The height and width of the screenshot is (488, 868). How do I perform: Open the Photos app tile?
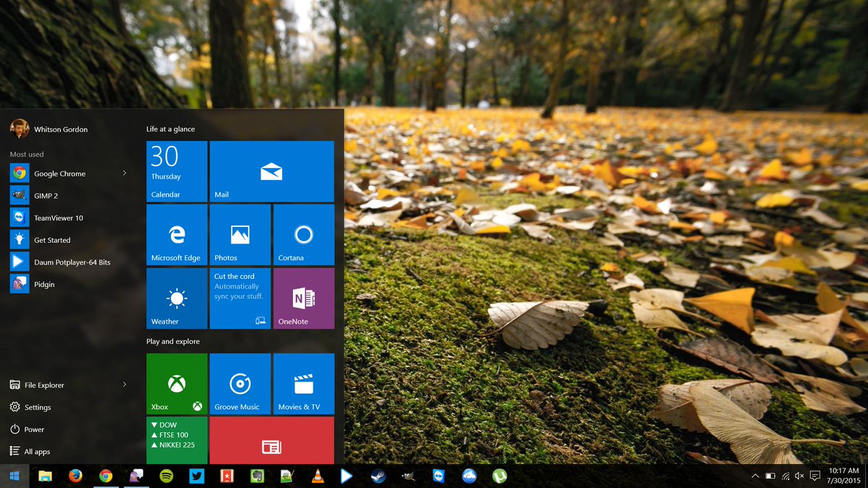239,234
